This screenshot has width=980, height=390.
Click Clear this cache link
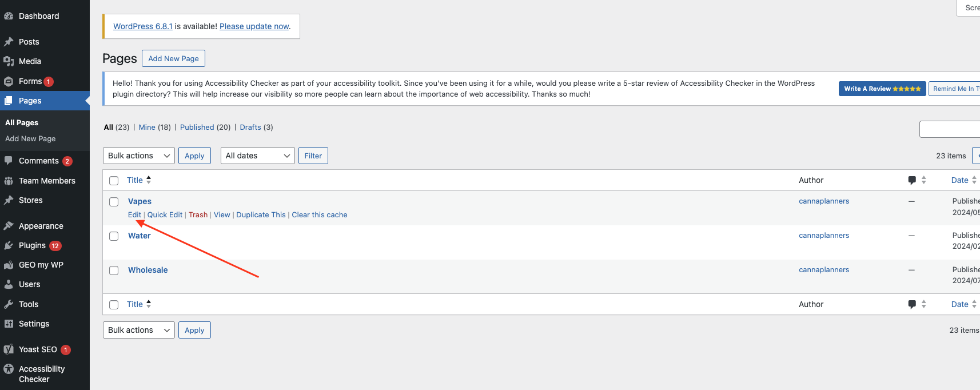coord(320,214)
